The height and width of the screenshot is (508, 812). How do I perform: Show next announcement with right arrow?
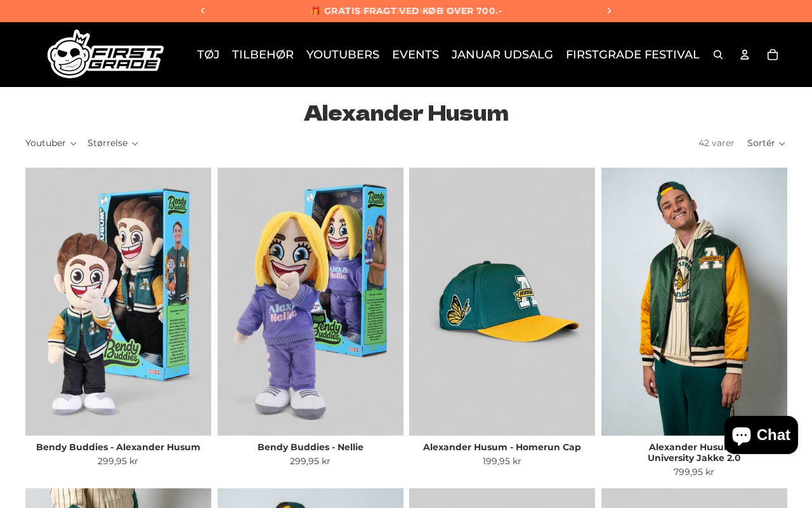(609, 11)
